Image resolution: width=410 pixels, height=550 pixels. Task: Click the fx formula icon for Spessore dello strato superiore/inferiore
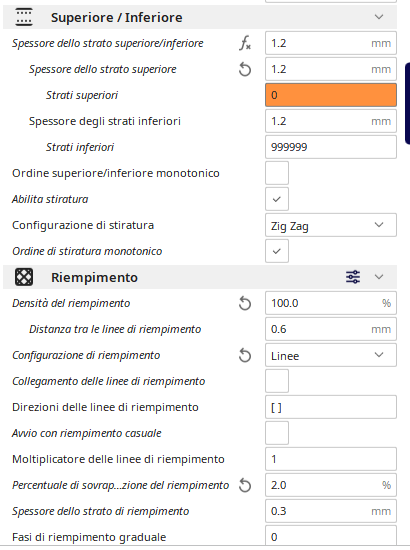[245, 43]
